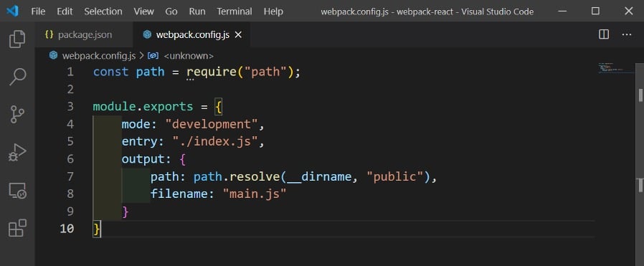
Task: Open the View menu
Action: point(143,11)
